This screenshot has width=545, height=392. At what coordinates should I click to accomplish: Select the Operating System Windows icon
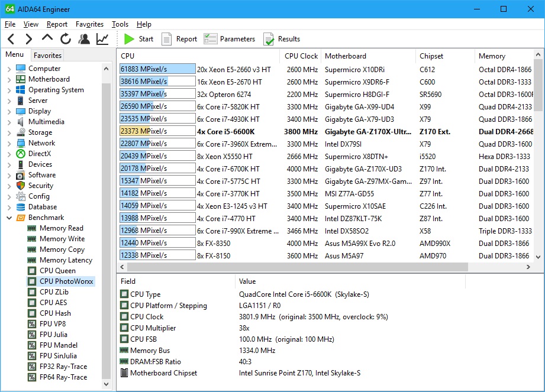point(21,90)
